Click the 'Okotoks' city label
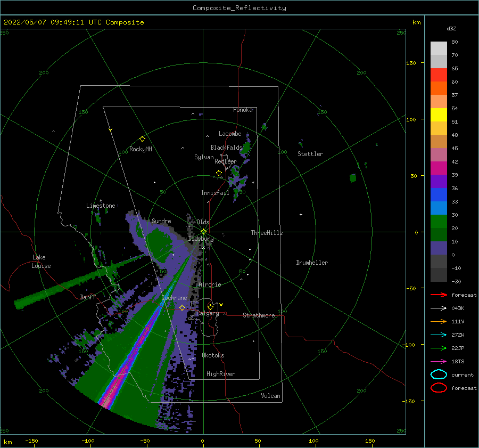This screenshot has height=448, width=479. pyautogui.click(x=213, y=355)
